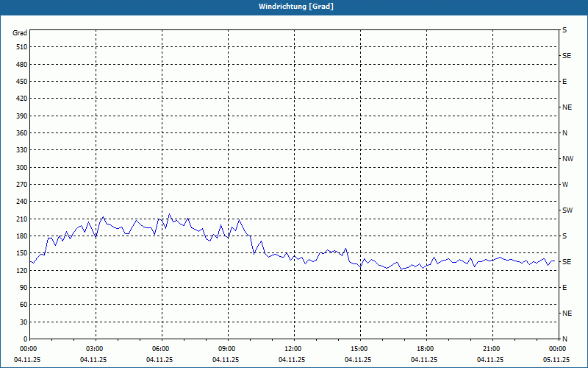Click the E compass label on the 90 gridline

click(x=564, y=288)
